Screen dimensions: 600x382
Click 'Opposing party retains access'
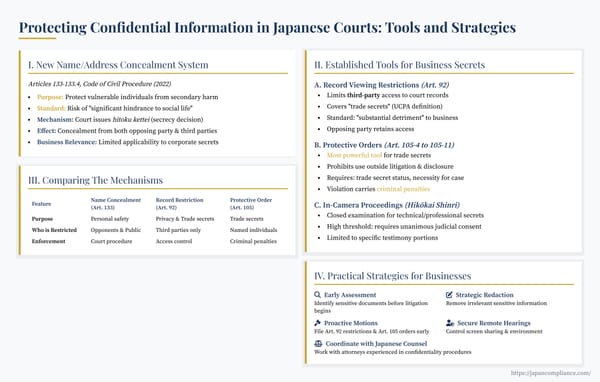370,129
